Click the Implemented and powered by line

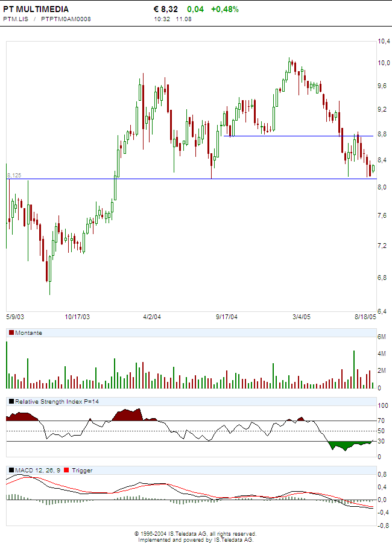195,539
